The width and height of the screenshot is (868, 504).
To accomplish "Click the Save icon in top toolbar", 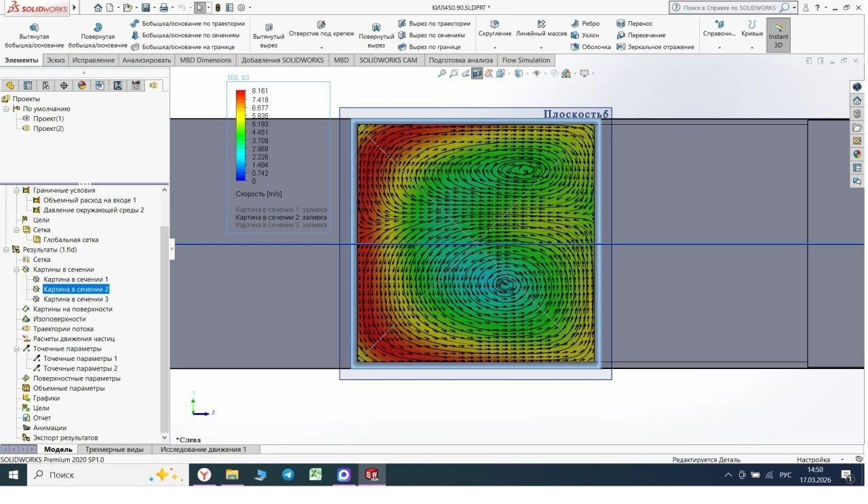I will [x=146, y=7].
